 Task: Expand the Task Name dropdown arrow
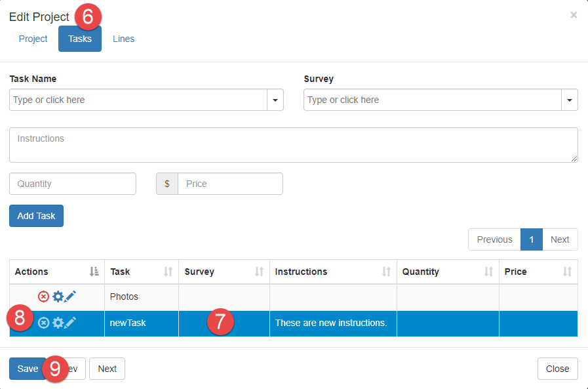[x=275, y=100]
